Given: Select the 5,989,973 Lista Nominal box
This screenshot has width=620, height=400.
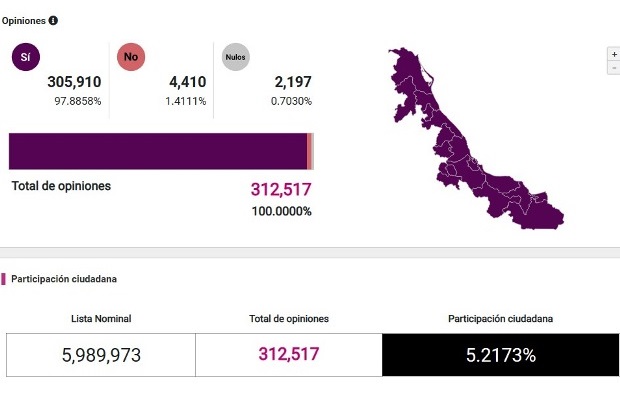Looking at the screenshot, I should 101,355.
